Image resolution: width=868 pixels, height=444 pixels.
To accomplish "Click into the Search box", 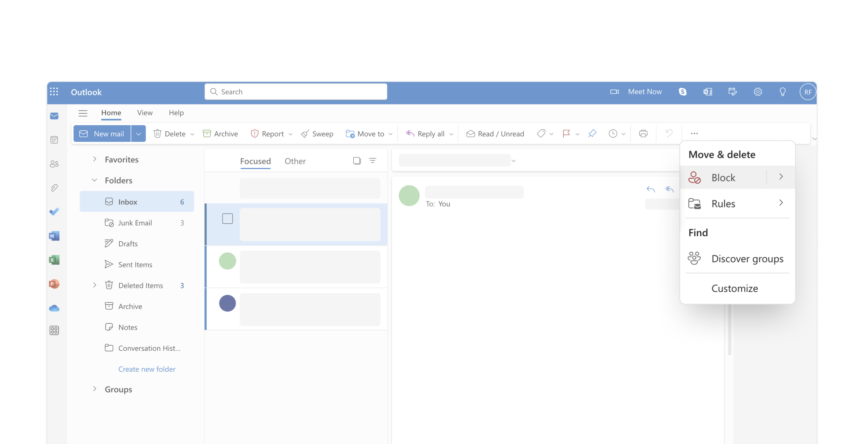I will pyautogui.click(x=296, y=92).
